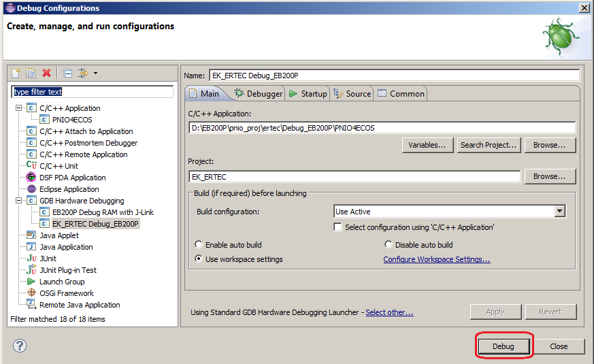Click the Java Application icon
The image size is (594, 364).
[31, 246]
